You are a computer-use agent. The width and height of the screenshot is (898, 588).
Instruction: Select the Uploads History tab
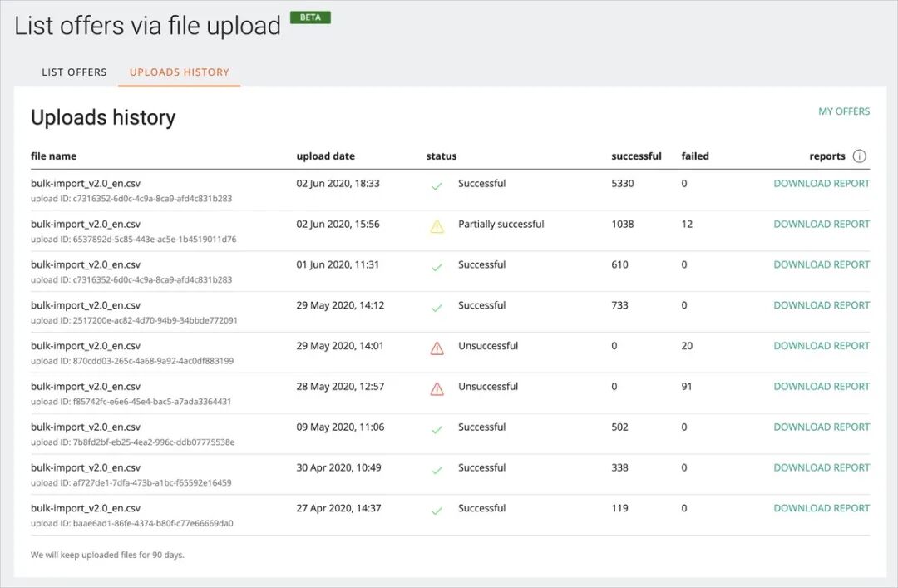[x=180, y=72]
